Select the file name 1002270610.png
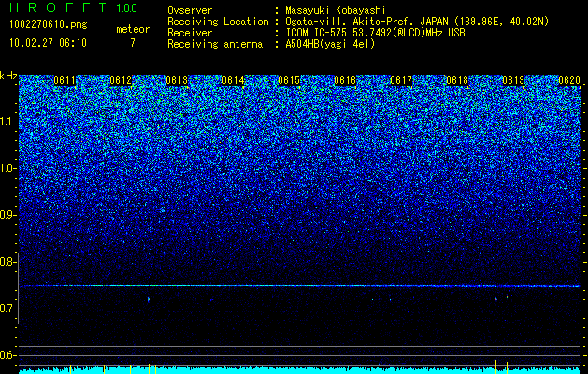The image size is (588, 374). [49, 25]
